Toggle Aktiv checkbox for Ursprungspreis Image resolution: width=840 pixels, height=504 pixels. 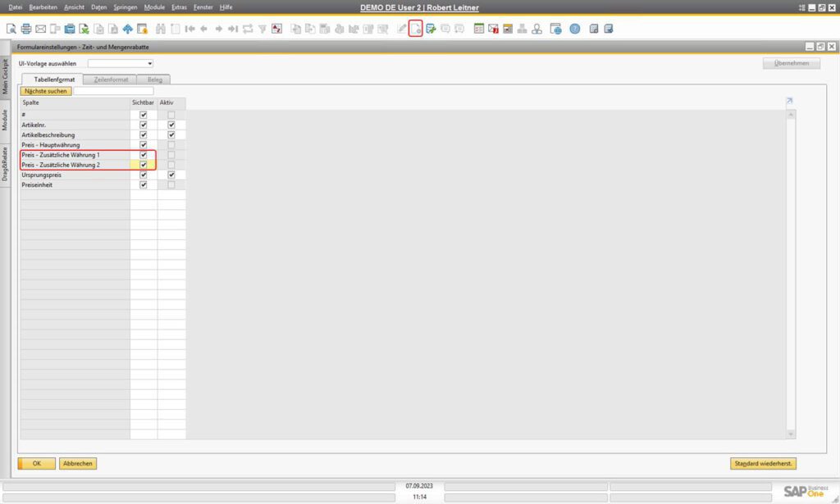coord(171,175)
